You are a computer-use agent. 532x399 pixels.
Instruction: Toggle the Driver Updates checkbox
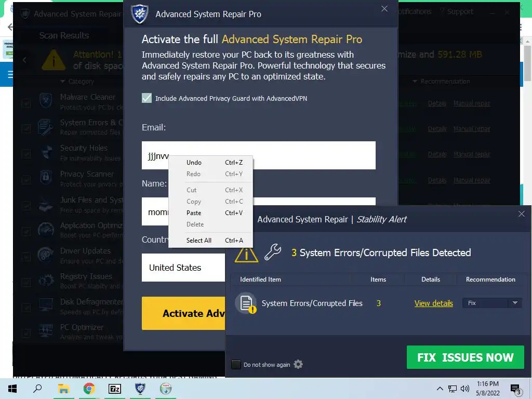coord(26,257)
